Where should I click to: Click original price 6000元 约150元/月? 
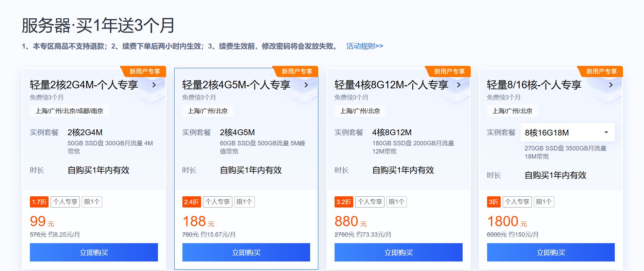point(513,235)
